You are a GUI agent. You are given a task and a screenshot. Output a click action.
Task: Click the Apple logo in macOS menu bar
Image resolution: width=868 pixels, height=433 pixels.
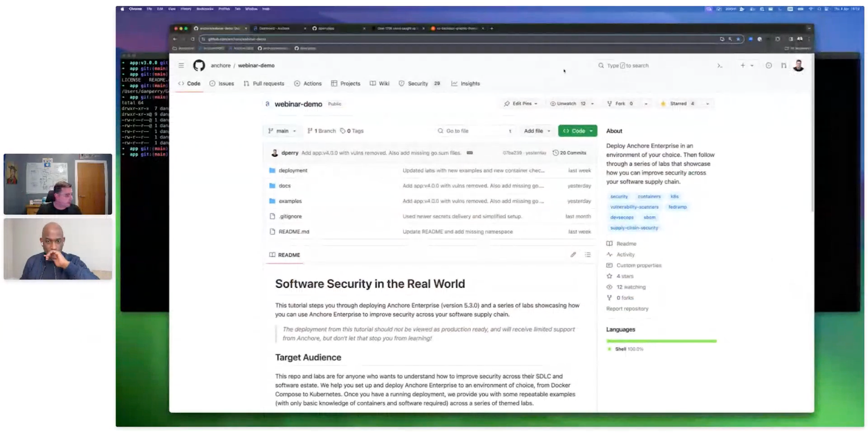pyautogui.click(x=122, y=9)
